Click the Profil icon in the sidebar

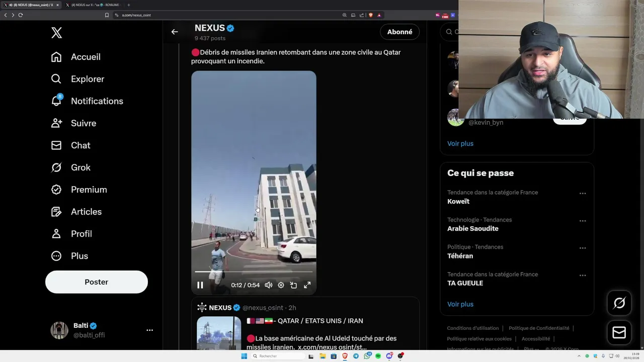coord(56,234)
